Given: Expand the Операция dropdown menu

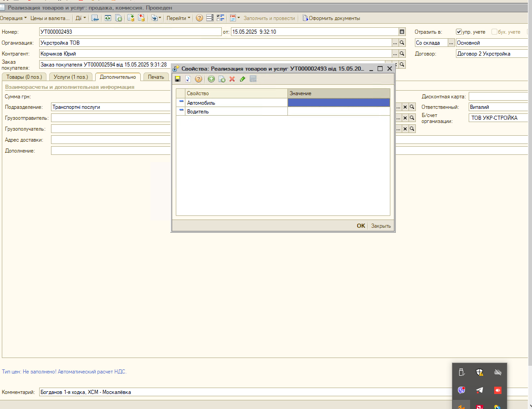Looking at the screenshot, I should point(13,18).
